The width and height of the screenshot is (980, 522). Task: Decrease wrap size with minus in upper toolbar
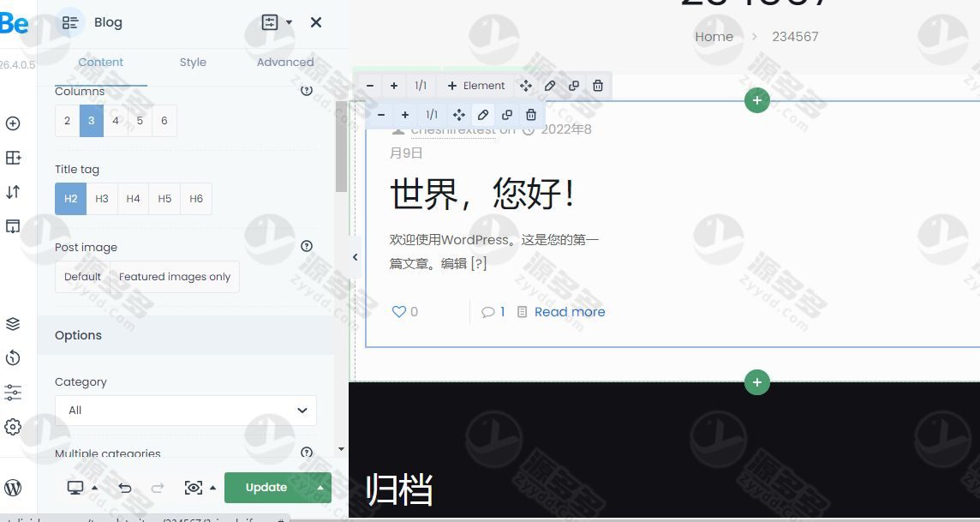[370, 86]
